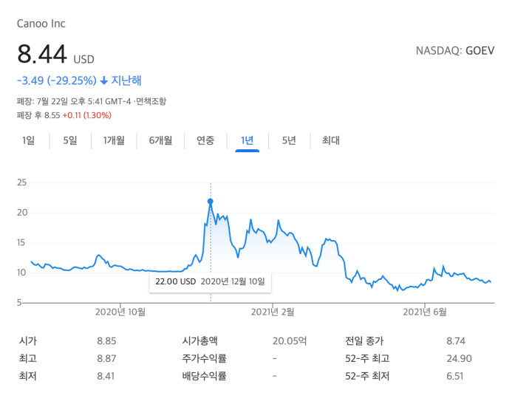Click the 주가수익률 label
The height and width of the screenshot is (404, 532).
[x=204, y=358]
